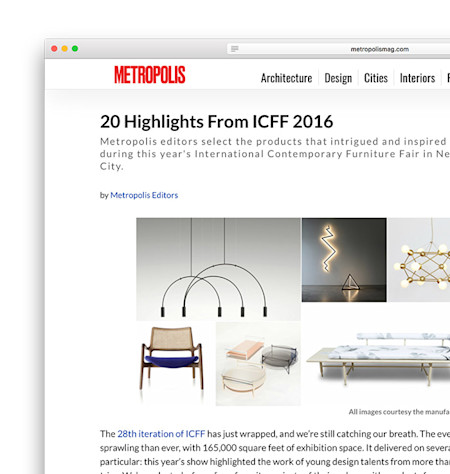The image size is (450, 474).
Task: Open the Design menu item
Action: (338, 78)
